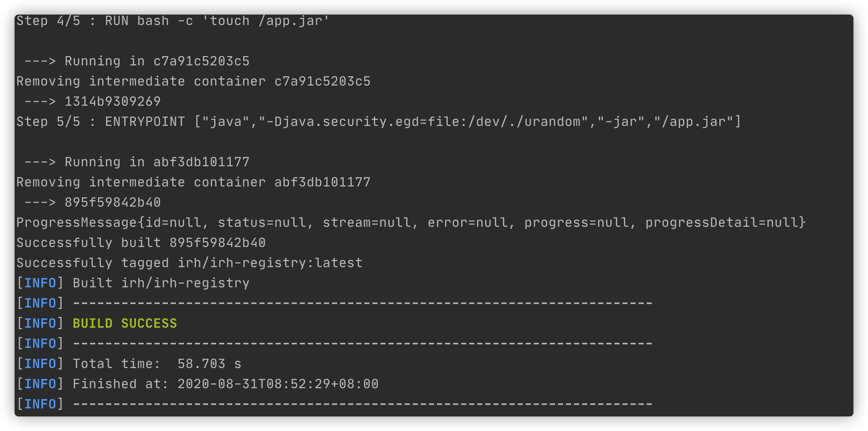Viewport: 868px width, 431px height.
Task: Click the dashed separator below BUILD SUCCESS
Action: pyautogui.click(x=362, y=344)
